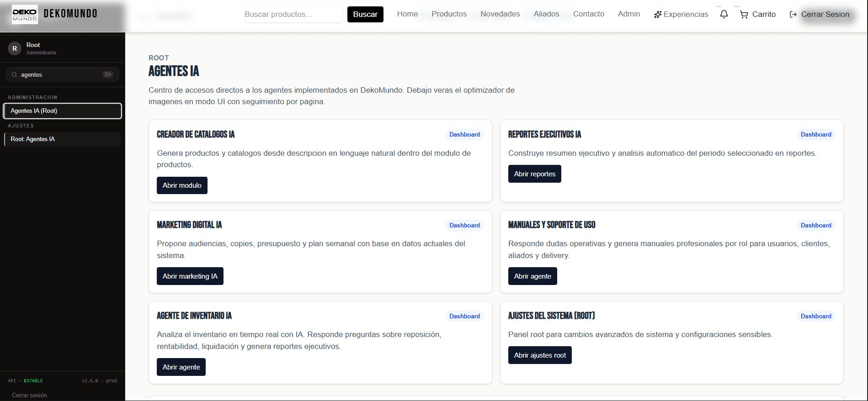Click the Reportes Ejecutivos IA title
This screenshot has width=868, height=401.
click(544, 134)
